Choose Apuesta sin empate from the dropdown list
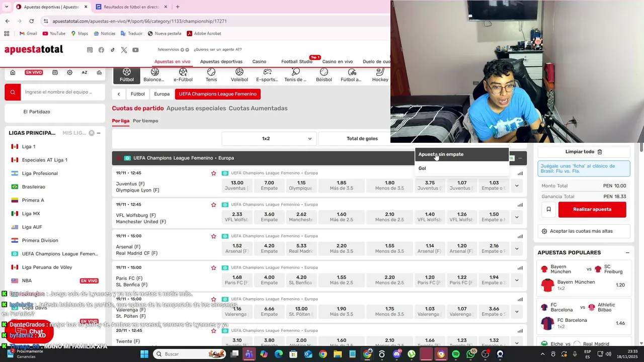This screenshot has height=362, width=644. pyautogui.click(x=462, y=154)
